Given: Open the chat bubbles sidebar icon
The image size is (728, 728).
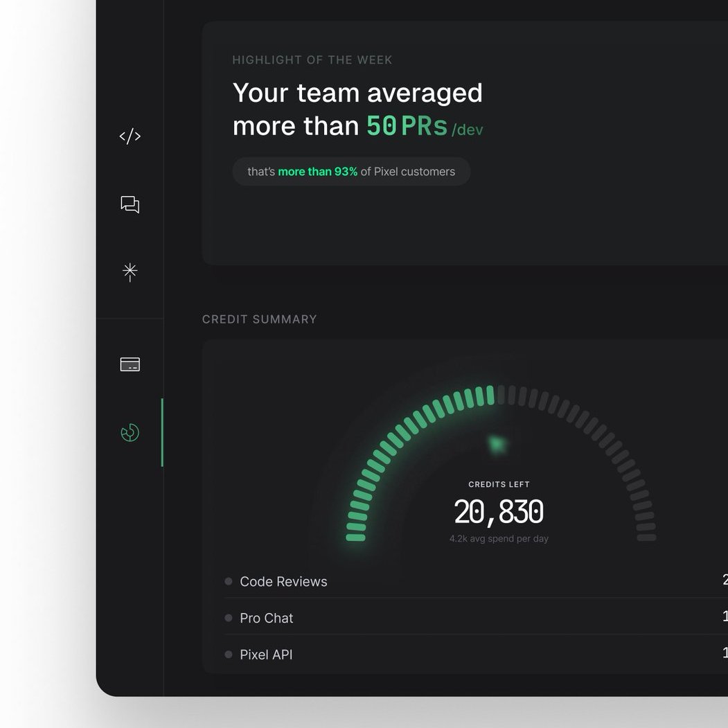Looking at the screenshot, I should point(130,204).
